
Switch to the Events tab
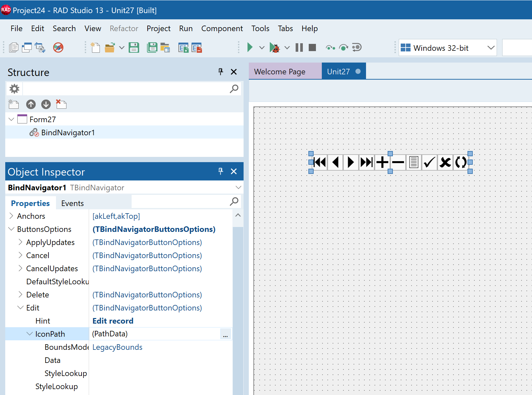point(72,203)
